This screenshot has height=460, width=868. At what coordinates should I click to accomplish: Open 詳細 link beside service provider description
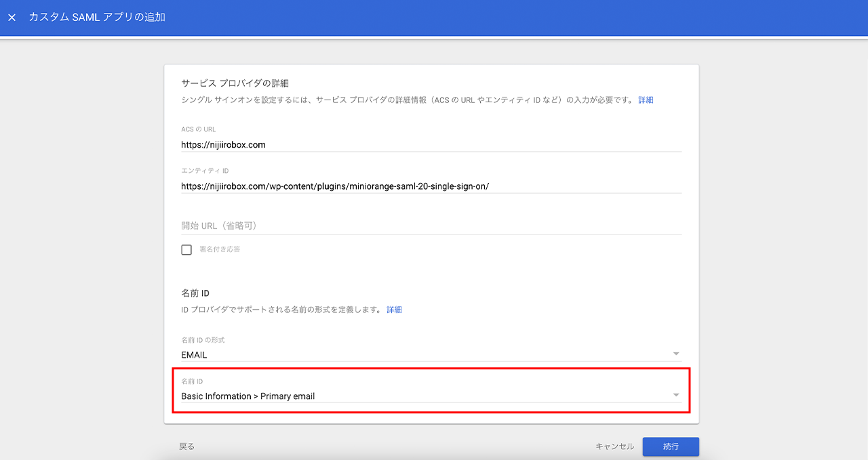(x=646, y=100)
